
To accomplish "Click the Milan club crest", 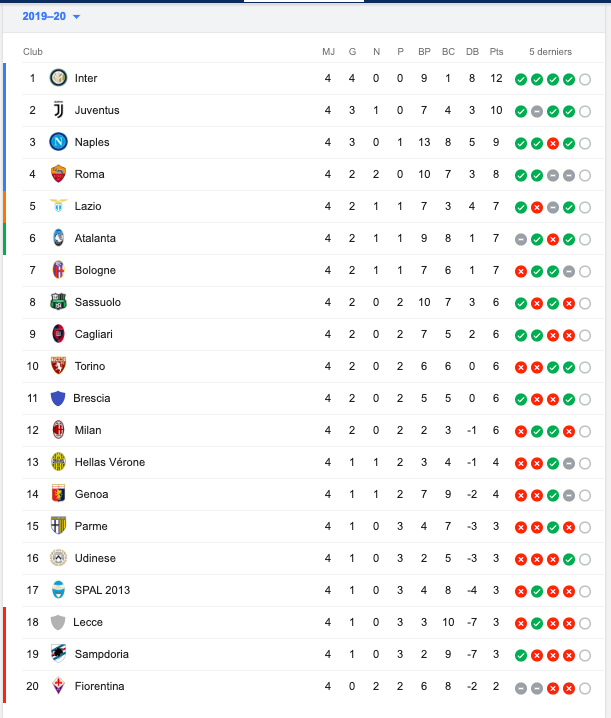I will click(58, 430).
